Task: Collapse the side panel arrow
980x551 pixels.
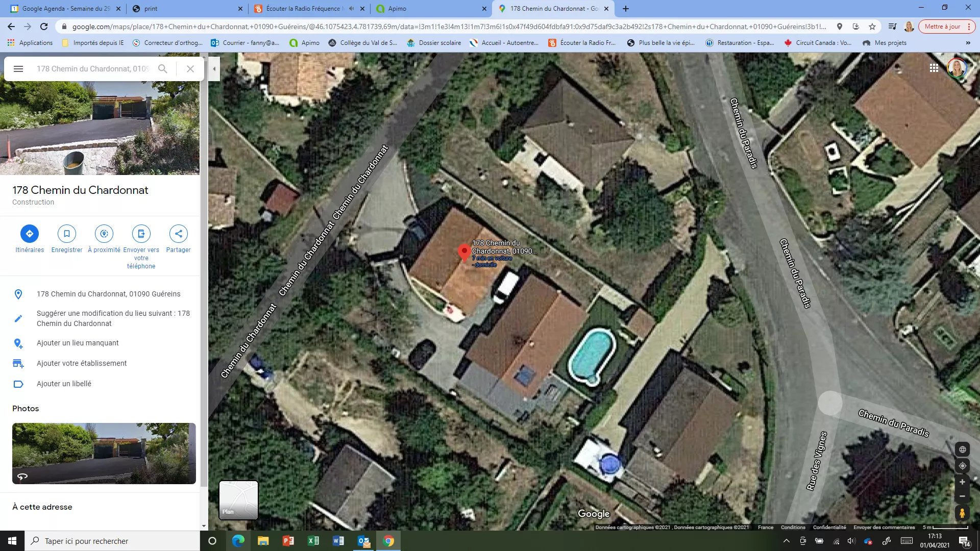Action: click(x=214, y=69)
